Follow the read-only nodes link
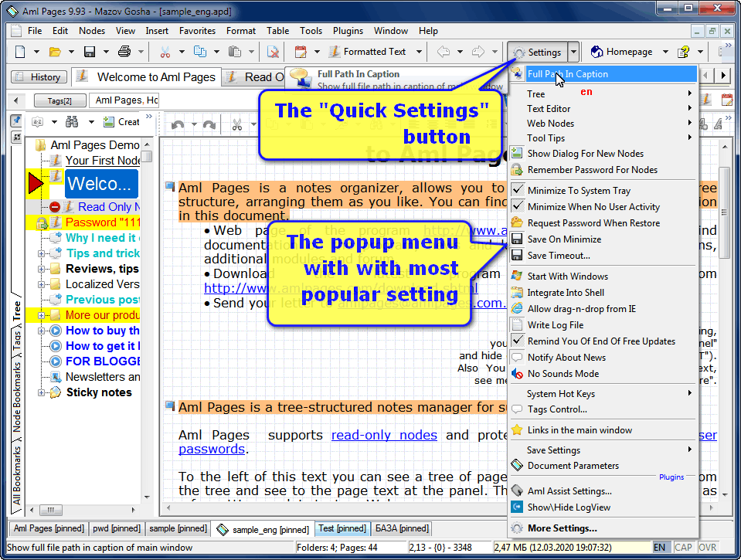This screenshot has width=741, height=560. 384,435
